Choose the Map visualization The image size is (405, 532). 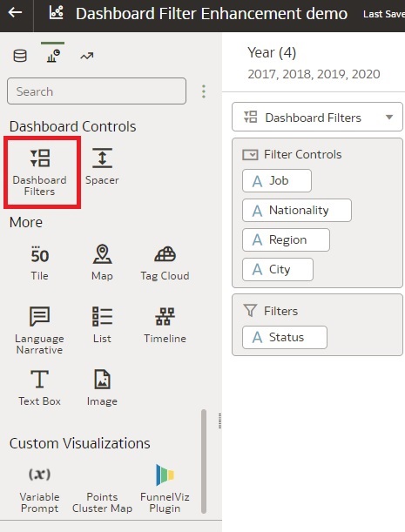point(102,263)
